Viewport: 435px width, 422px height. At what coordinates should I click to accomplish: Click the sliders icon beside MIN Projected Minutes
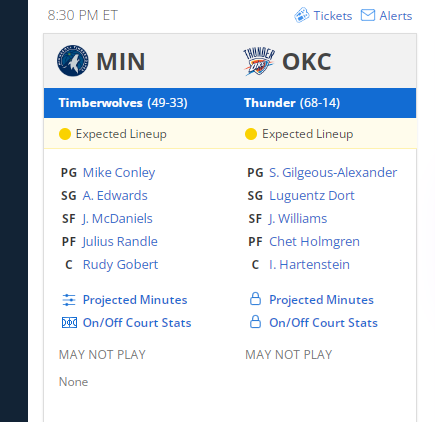69,300
